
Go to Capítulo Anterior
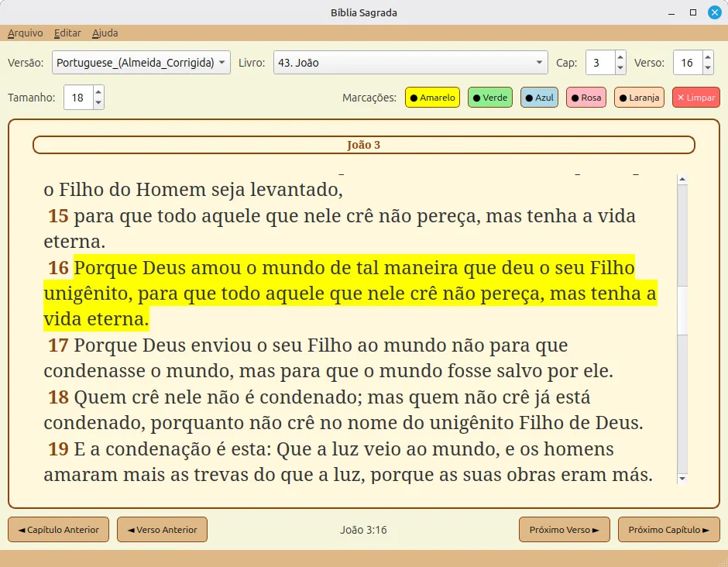59,529
